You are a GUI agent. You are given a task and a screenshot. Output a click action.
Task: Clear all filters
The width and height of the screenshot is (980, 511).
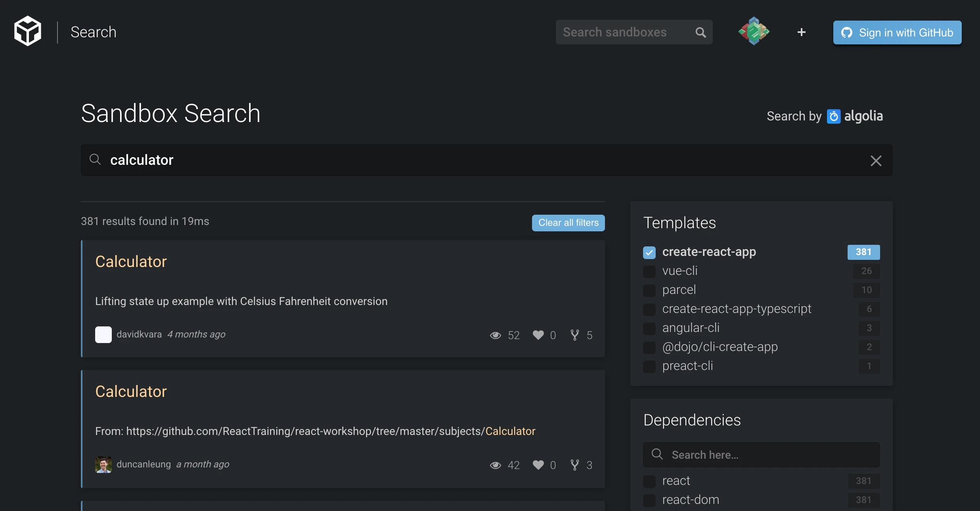[568, 223]
